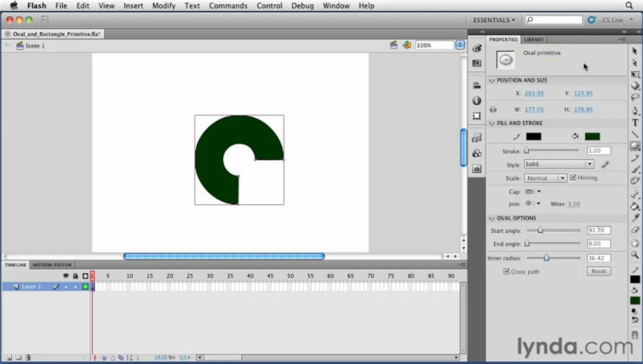
Task: Select the Line tool
Action: 635,134
